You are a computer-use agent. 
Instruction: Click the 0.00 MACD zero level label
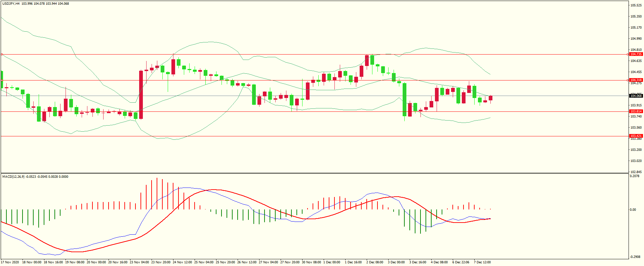pos(633,210)
